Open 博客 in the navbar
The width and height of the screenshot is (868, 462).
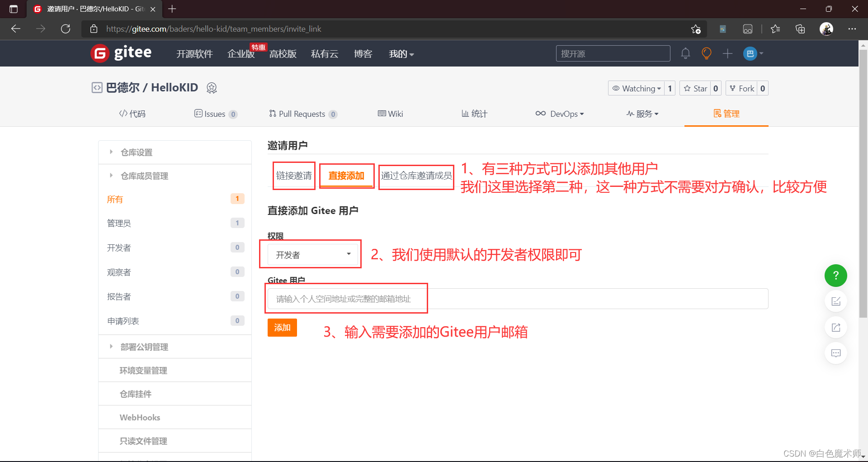tap(363, 54)
